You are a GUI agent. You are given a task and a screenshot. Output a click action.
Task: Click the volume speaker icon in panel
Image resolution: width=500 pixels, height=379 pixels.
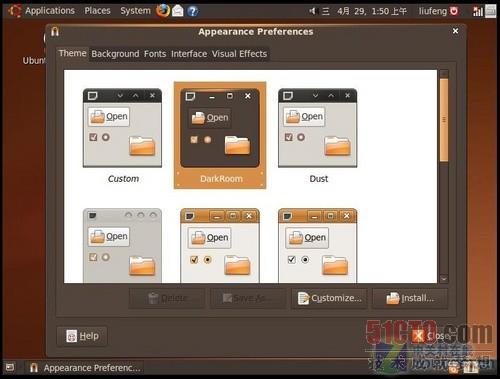(312, 11)
